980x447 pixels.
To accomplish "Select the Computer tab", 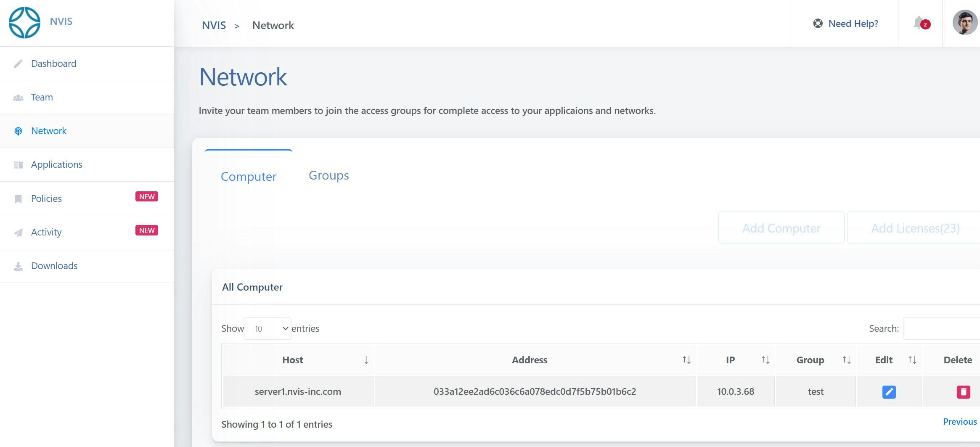I will pyautogui.click(x=249, y=177).
